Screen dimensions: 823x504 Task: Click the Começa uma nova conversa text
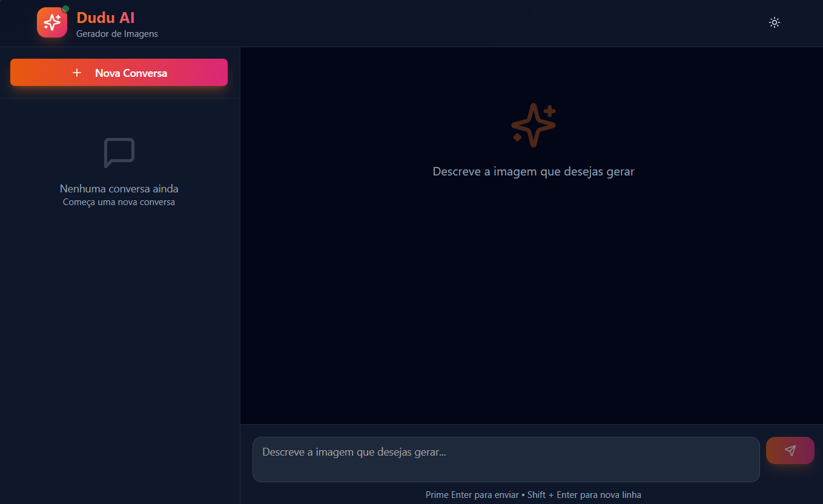(x=119, y=202)
